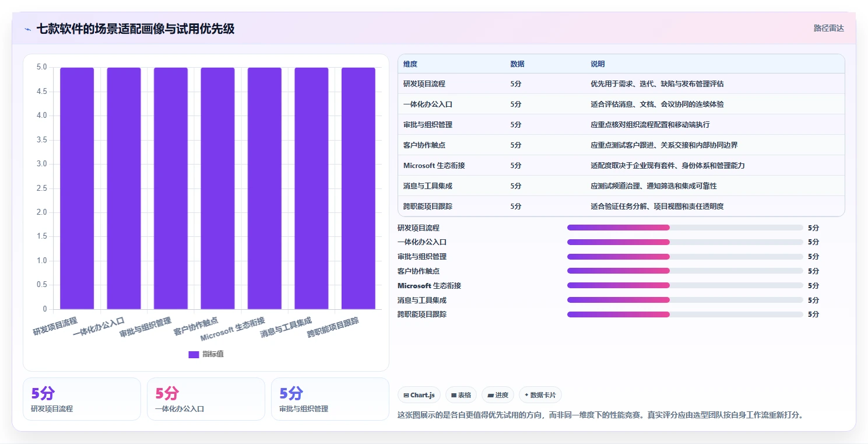The height and width of the screenshot is (444, 868).
Task: Click description 应测试频道治理、通知筛选和集成可靠性
Action: [653, 186]
